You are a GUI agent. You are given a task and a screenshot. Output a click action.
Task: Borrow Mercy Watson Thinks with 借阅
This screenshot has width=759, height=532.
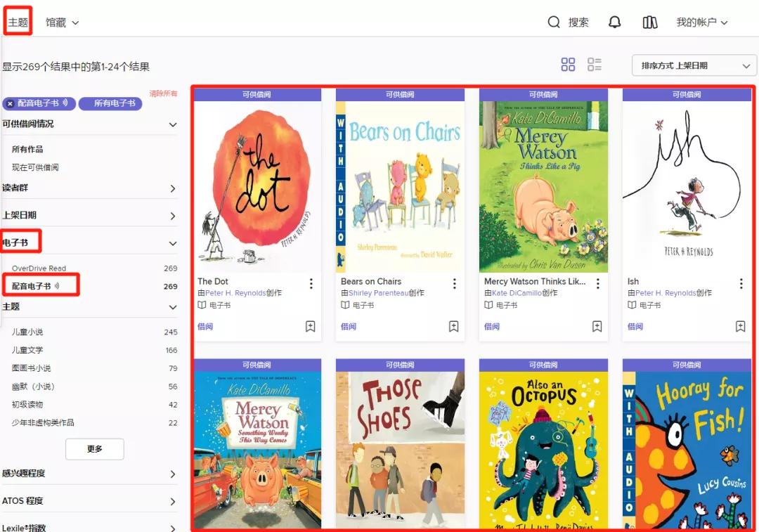[492, 327]
